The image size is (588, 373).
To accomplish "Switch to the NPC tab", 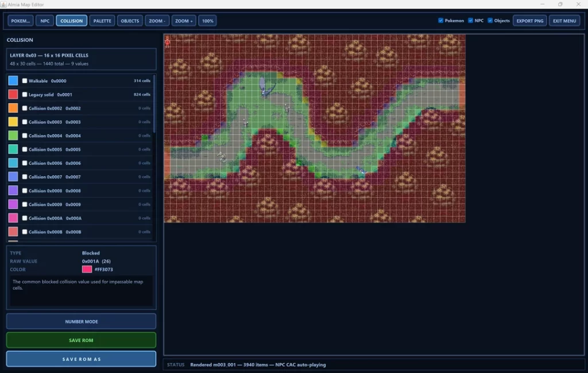I will (45, 21).
